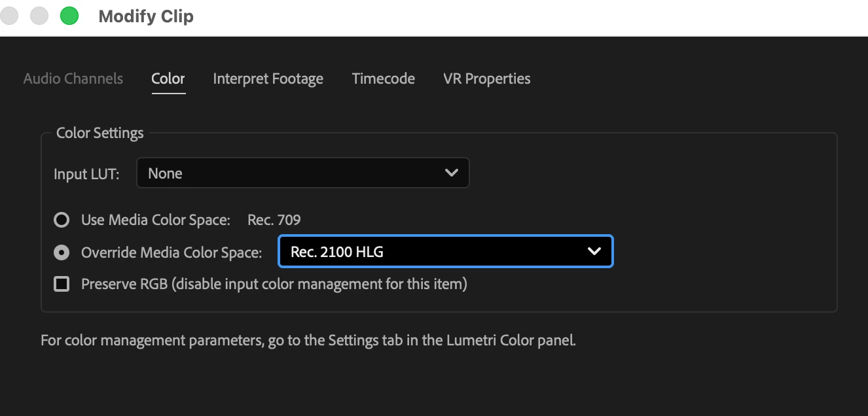
Task: Click the Rec. 709 media color space value
Action: click(x=274, y=220)
